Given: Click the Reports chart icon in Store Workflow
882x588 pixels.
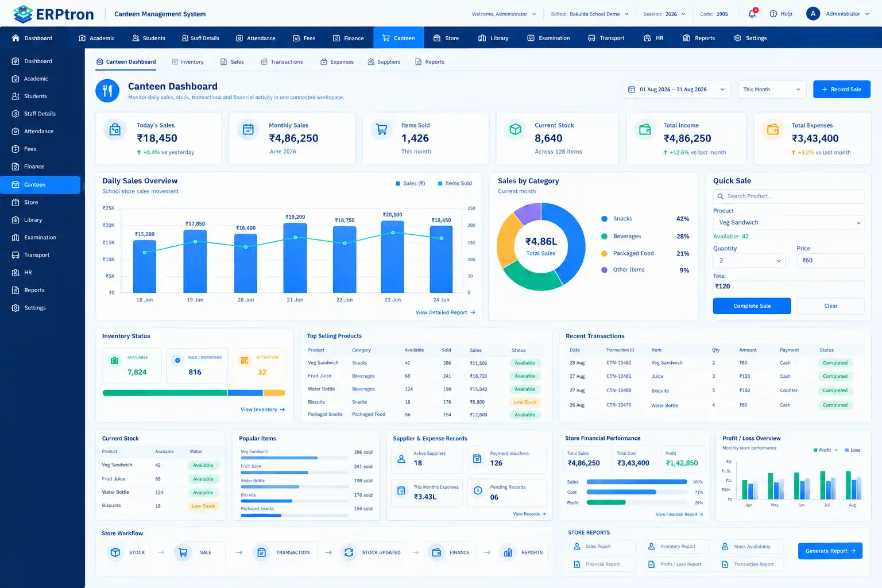Looking at the screenshot, I should coord(508,552).
